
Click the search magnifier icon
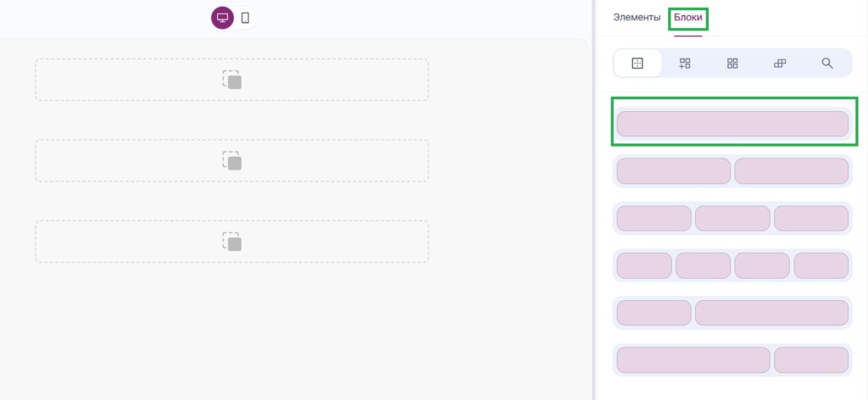(827, 63)
